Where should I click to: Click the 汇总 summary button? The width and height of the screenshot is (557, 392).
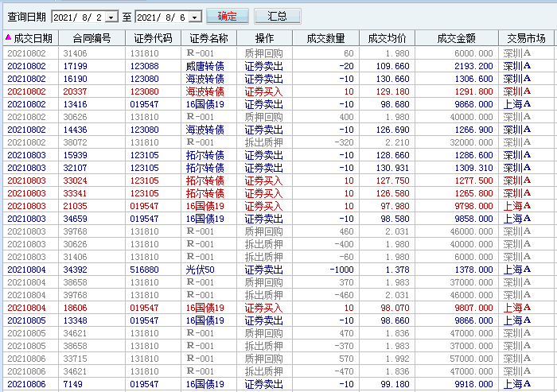point(277,16)
